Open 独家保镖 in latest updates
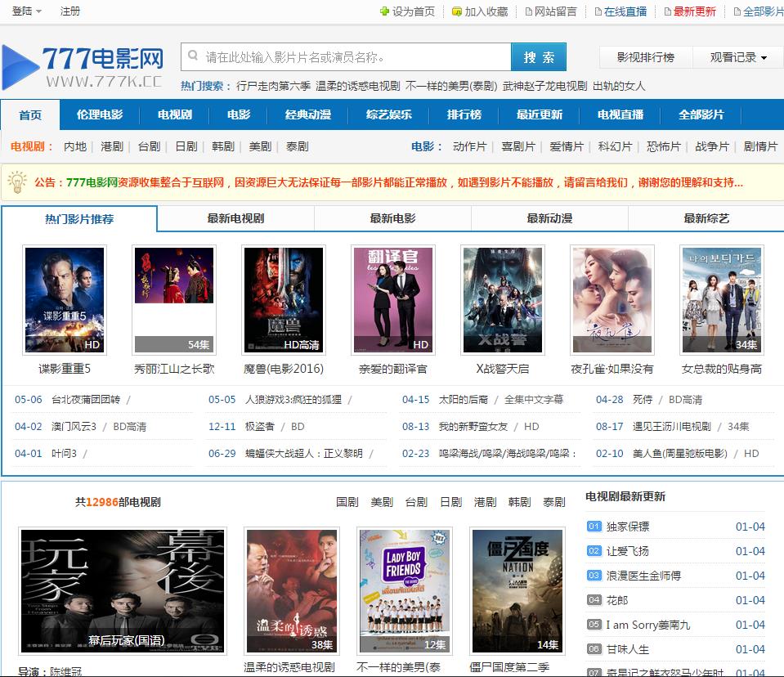Image resolution: width=784 pixels, height=677 pixels. [x=628, y=527]
